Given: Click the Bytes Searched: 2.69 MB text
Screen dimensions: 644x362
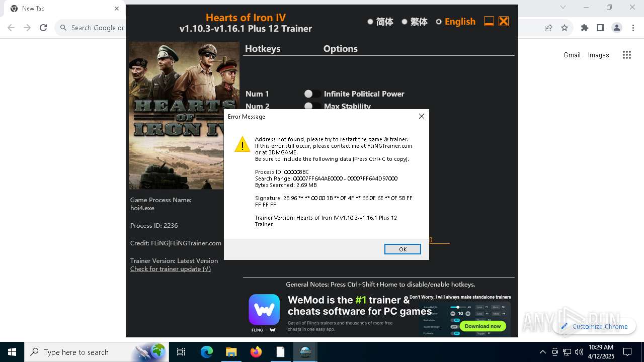Looking at the screenshot, I should coord(286,185).
